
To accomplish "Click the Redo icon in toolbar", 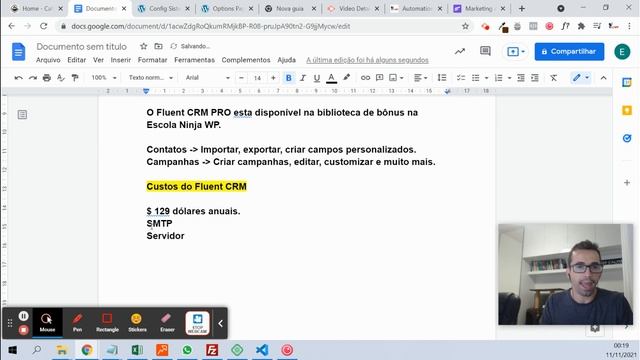I will click(33, 78).
